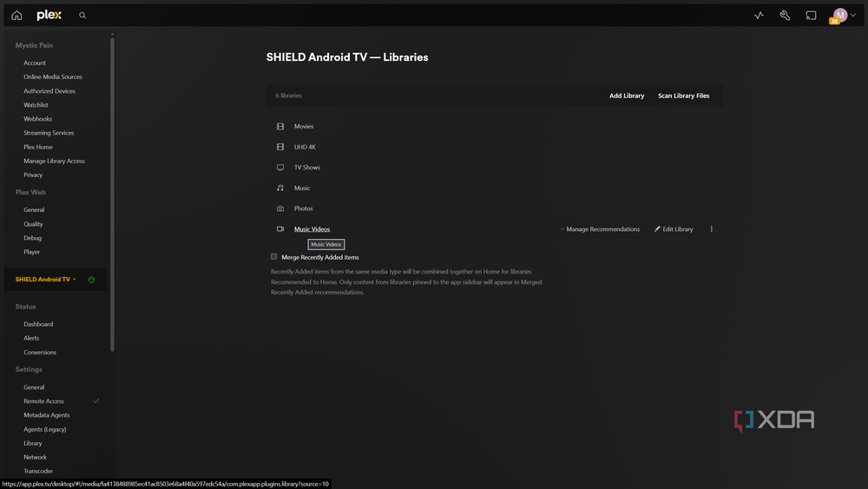Click the TV Shows library monitor icon
Image resolution: width=868 pixels, height=489 pixels.
[280, 168]
